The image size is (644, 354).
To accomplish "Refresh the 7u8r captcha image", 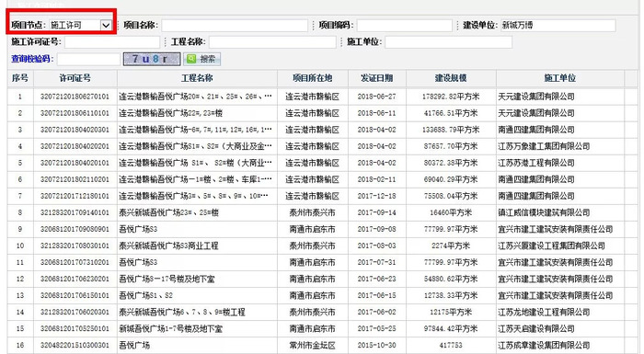I will click(152, 59).
